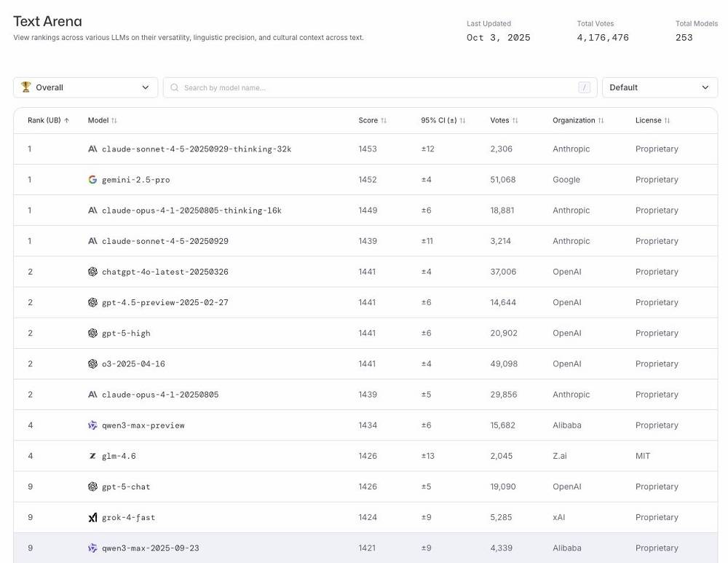The height and width of the screenshot is (563, 728).
Task: Sort by the Organization column header
Action: [578, 121]
